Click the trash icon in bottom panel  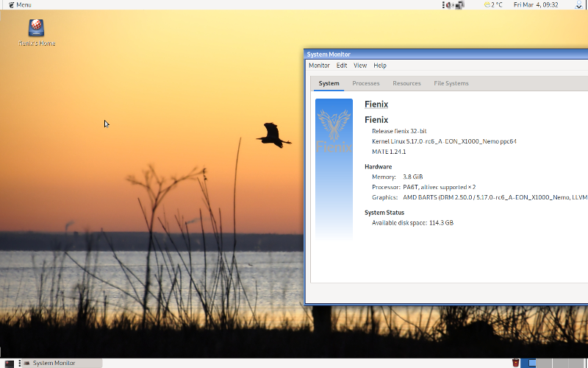(516, 363)
